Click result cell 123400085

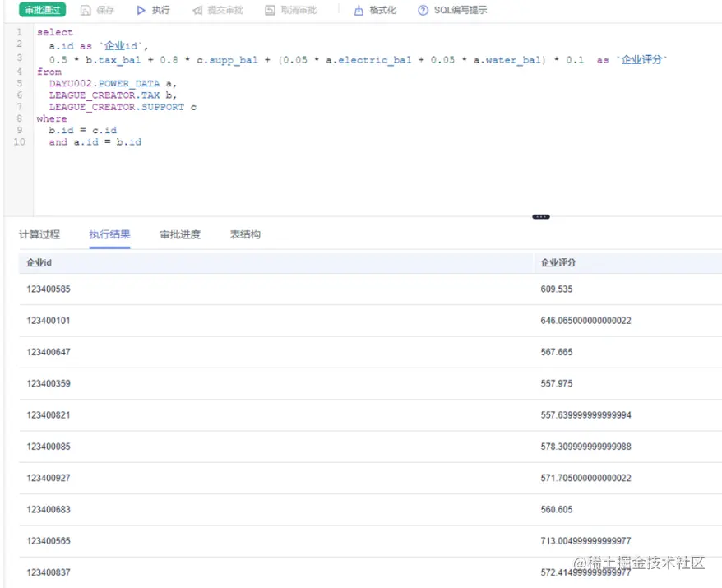pos(49,447)
